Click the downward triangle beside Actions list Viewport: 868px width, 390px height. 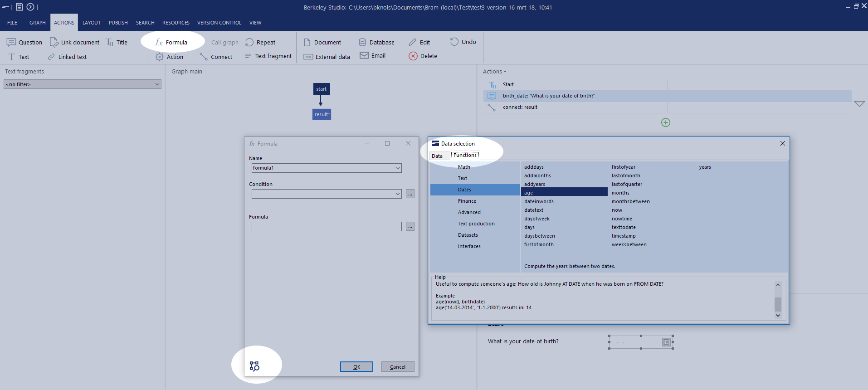(859, 104)
